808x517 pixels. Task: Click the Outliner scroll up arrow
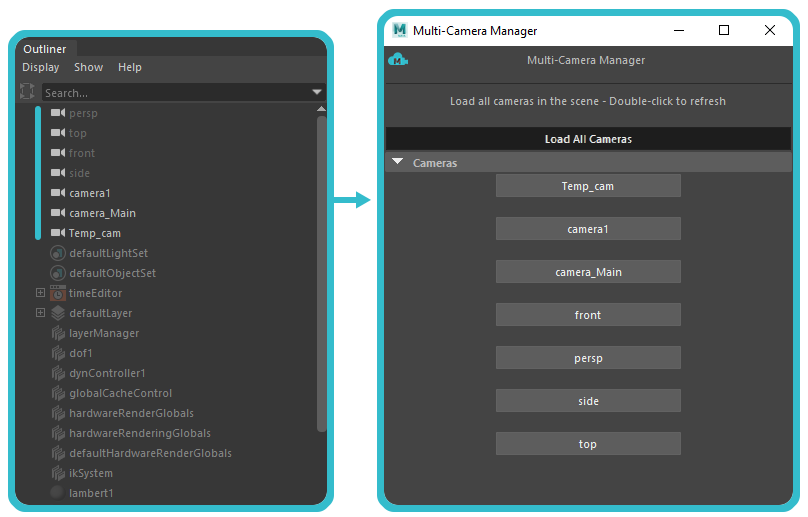(x=322, y=109)
